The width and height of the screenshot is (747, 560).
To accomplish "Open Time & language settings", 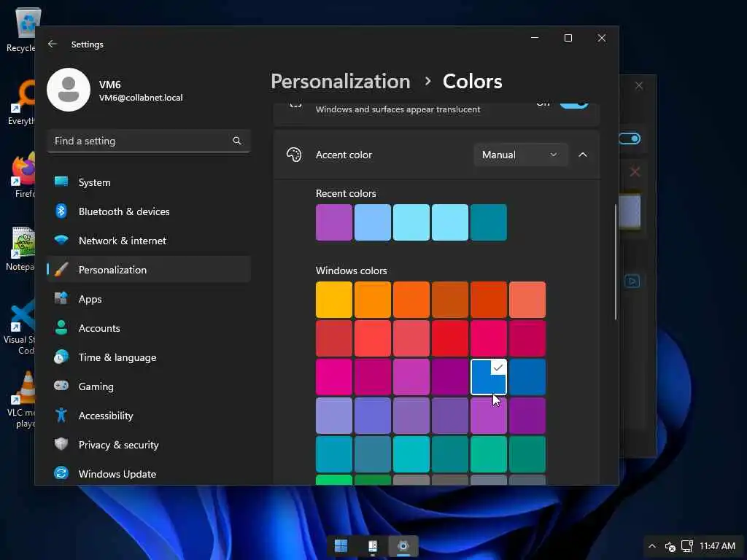I will tap(149, 357).
